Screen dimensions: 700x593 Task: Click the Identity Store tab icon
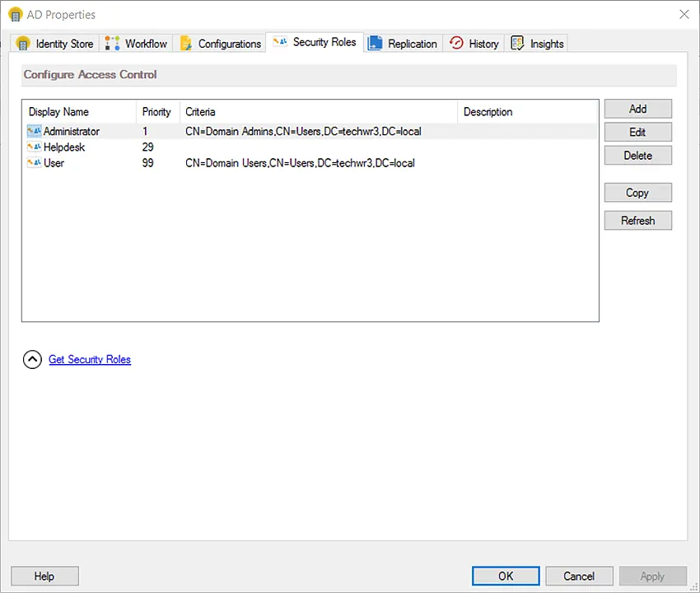coord(23,44)
